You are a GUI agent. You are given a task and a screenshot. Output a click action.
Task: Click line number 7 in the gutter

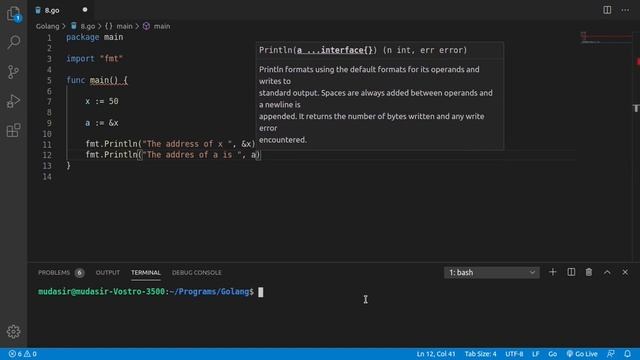(49, 102)
